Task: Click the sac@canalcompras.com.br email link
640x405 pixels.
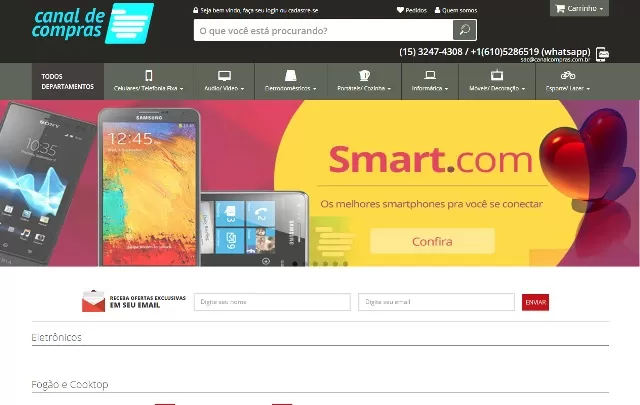Action: (555, 60)
